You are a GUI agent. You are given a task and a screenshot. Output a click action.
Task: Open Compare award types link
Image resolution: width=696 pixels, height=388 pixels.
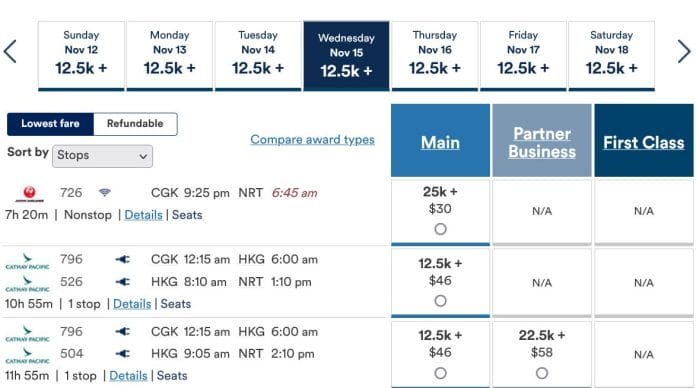click(x=312, y=139)
